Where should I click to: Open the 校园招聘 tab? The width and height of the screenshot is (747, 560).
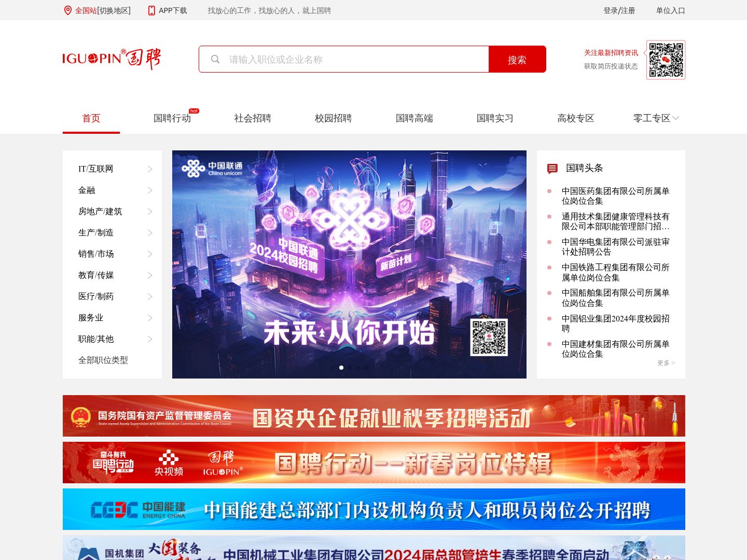pyautogui.click(x=334, y=118)
